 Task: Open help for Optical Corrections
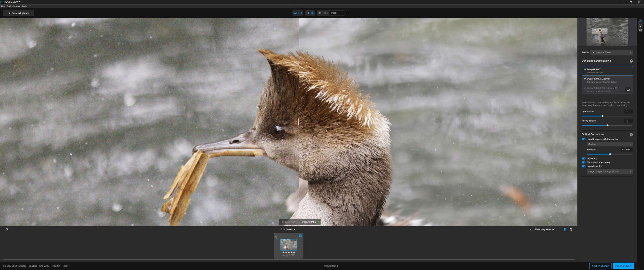tap(631, 134)
